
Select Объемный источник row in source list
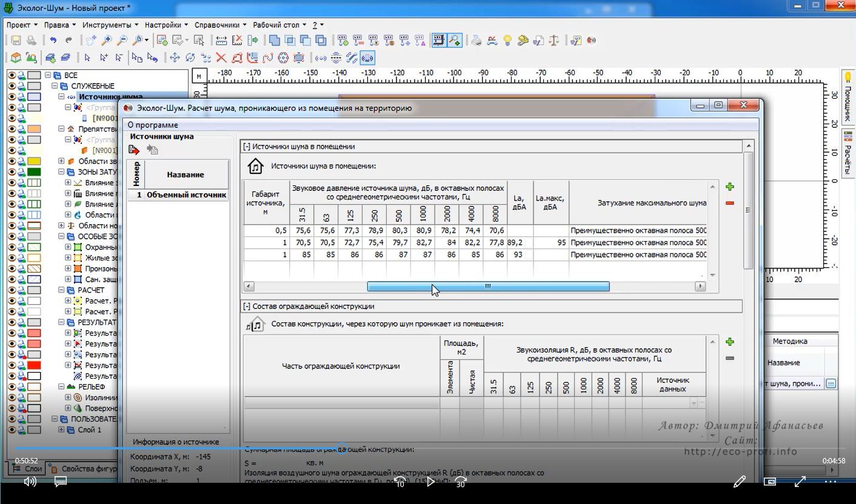click(177, 195)
